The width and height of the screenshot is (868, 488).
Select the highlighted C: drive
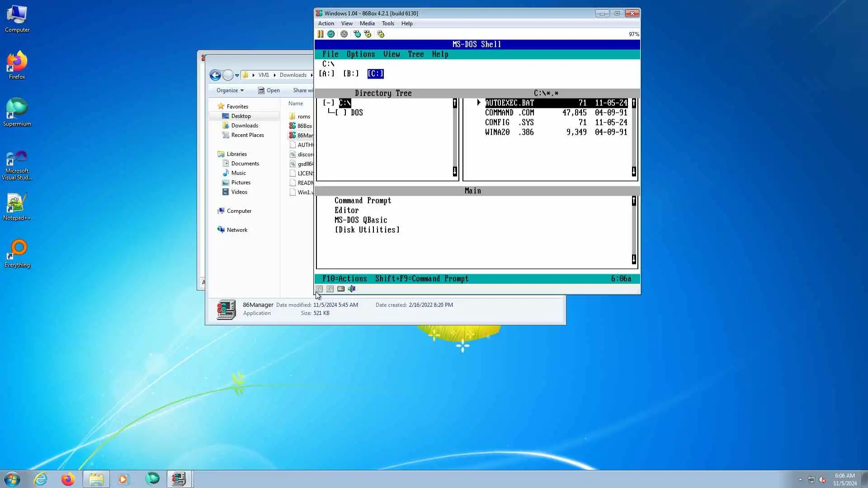(375, 73)
